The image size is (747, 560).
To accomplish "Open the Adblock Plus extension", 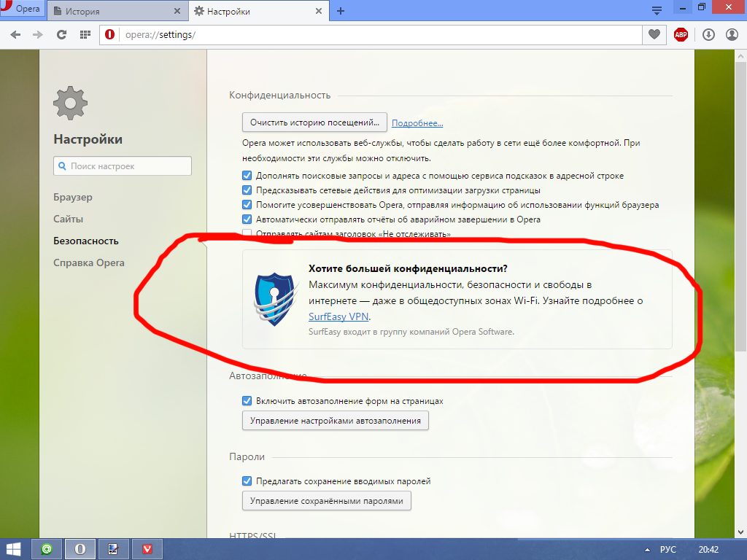I will 681,34.
